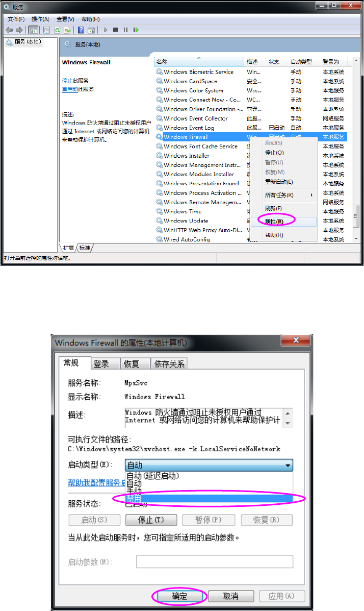Open the 帮助(H) menu in menu bar
This screenshot has height=611, width=364.
click(91, 19)
